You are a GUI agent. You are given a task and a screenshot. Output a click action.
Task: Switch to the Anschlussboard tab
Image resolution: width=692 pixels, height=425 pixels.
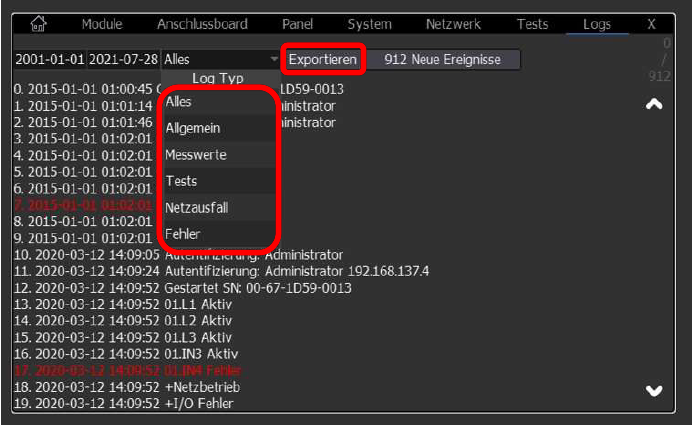pos(202,23)
